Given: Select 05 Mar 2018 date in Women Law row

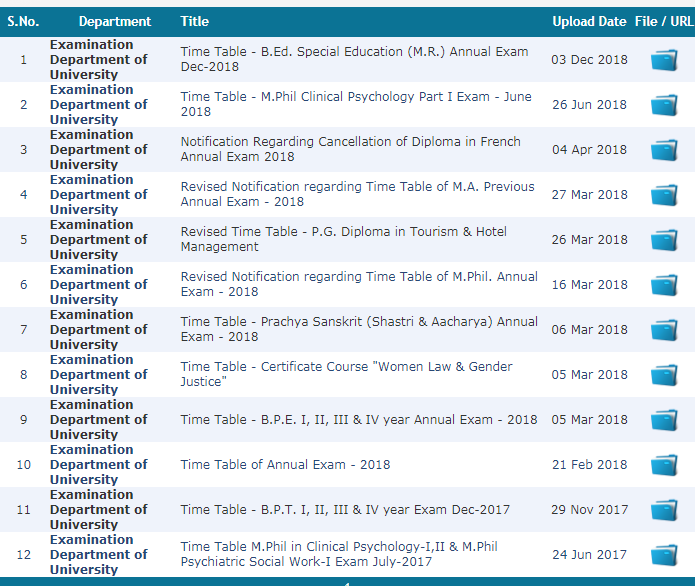Looking at the screenshot, I should (x=589, y=375).
